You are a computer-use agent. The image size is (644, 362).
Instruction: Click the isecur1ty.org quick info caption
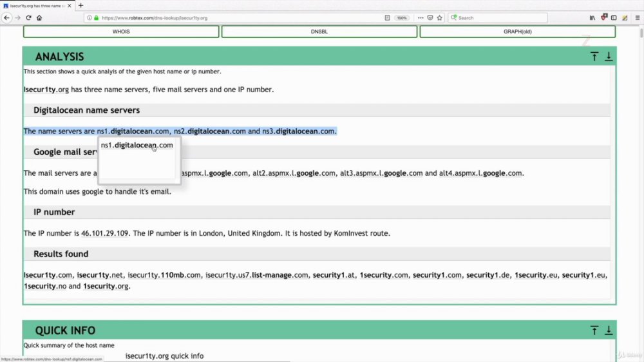(164, 356)
